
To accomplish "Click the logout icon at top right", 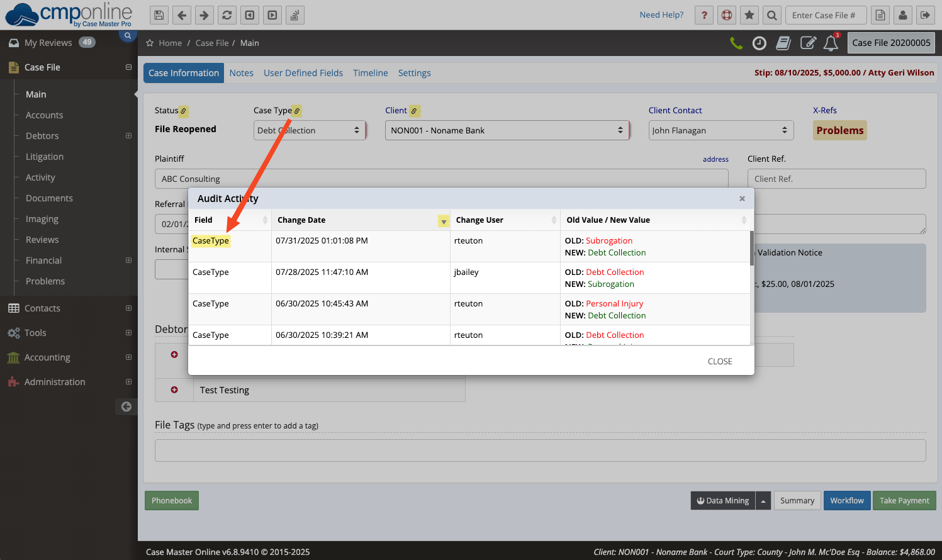I will 925,14.
